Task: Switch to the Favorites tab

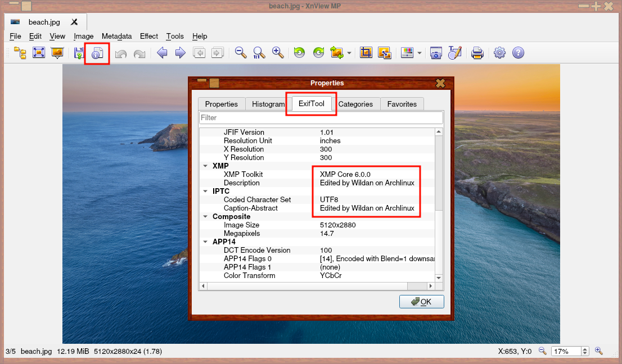Action: pyautogui.click(x=402, y=104)
